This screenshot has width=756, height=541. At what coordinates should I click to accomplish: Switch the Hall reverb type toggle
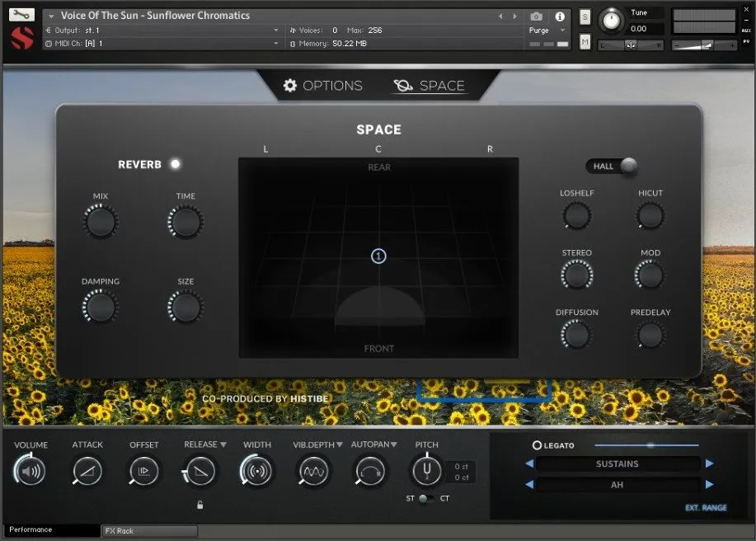point(613,167)
